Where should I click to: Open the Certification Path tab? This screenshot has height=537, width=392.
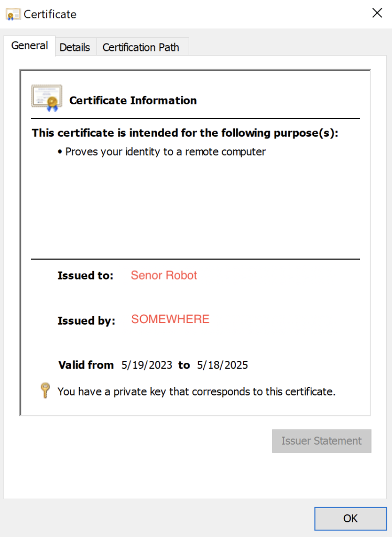coord(140,47)
